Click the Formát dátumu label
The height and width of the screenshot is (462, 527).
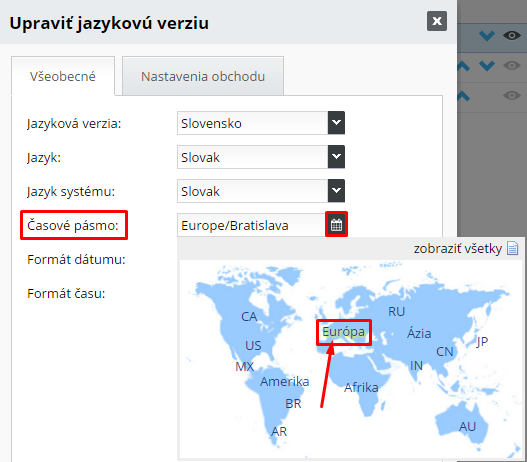(x=76, y=259)
